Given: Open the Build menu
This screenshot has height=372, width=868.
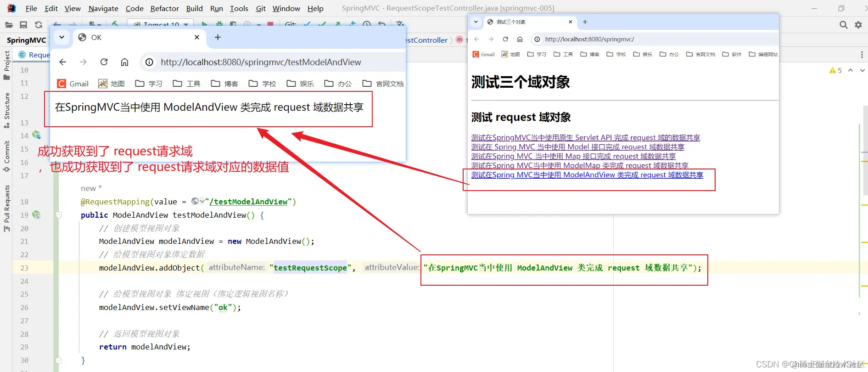Looking at the screenshot, I should [194, 8].
